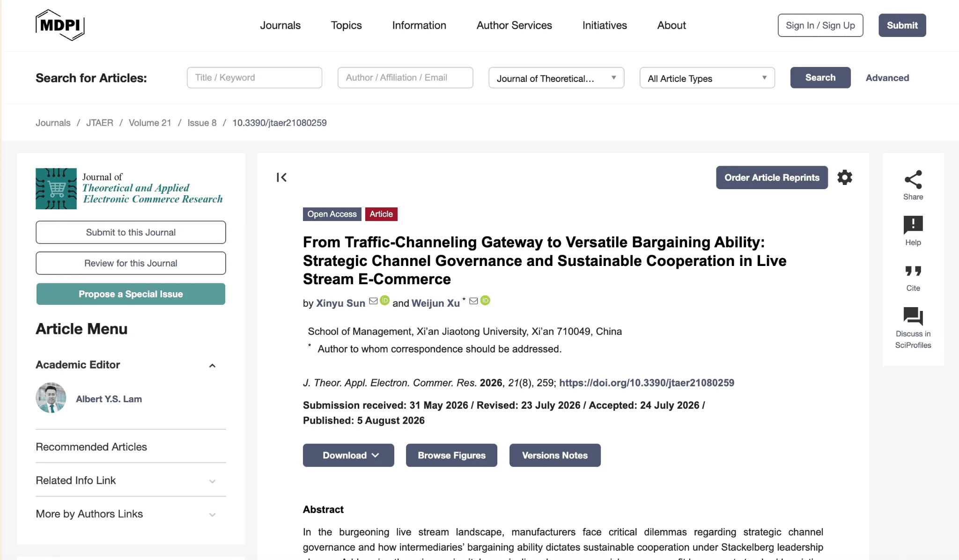This screenshot has height=560, width=959.
Task: Click Xinyu Sun's email envelope icon
Action: tap(373, 301)
